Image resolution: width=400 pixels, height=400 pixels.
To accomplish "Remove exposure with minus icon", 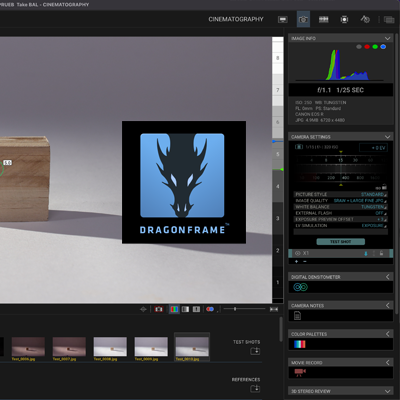I will (305, 261).
